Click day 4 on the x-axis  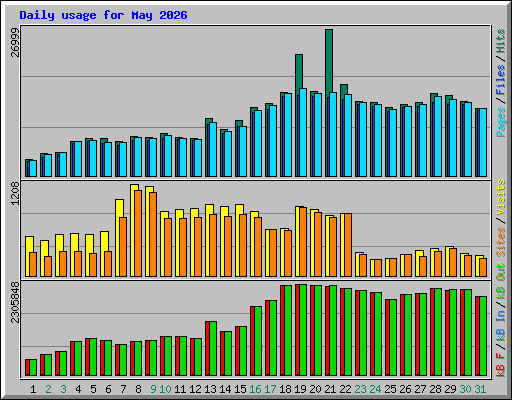point(78,389)
